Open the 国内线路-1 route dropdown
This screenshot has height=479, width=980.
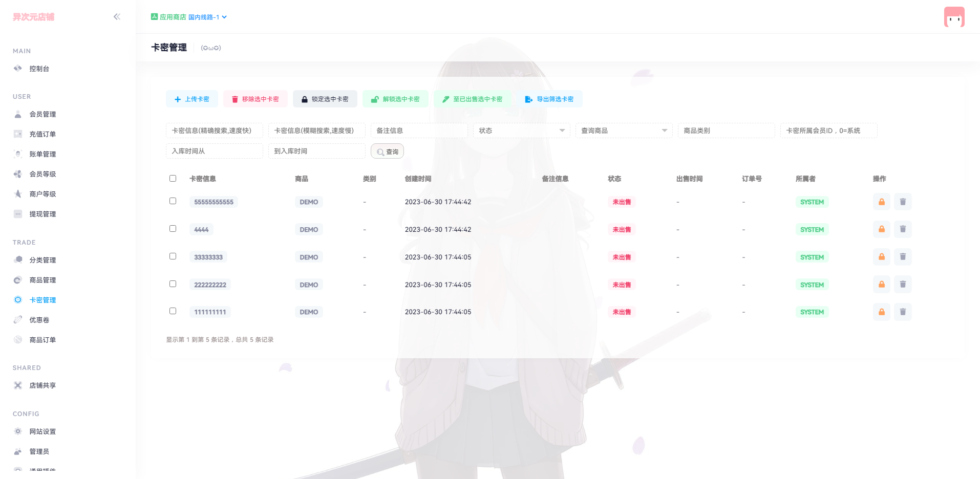point(207,17)
